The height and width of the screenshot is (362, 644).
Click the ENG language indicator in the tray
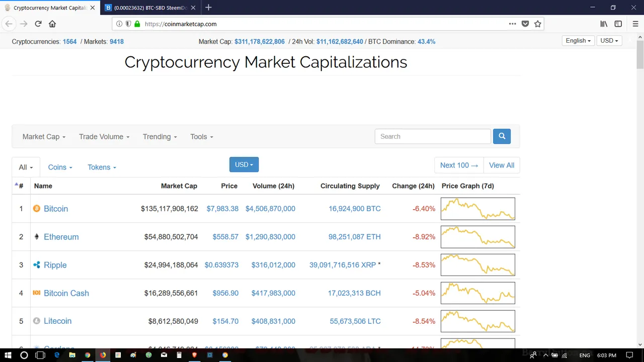pos(585,355)
